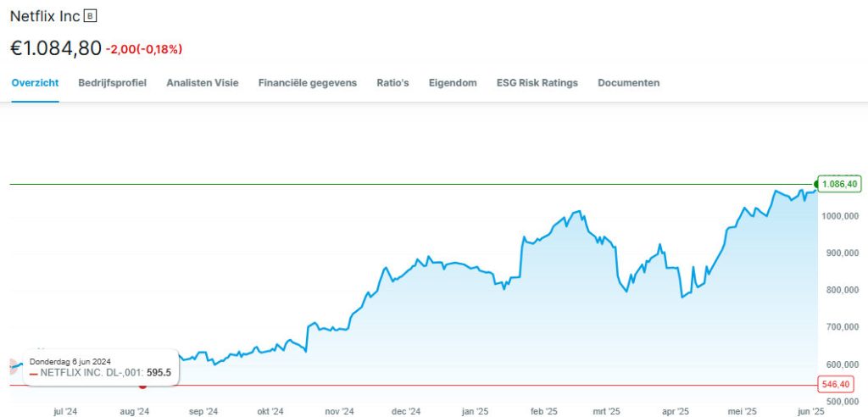Select the Financiële gegevens tab
Screen dimensions: 868x417
click(x=308, y=83)
